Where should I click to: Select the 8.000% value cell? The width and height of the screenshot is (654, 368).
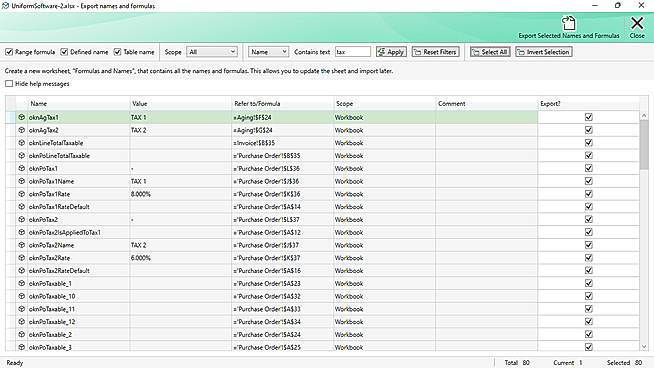click(x=181, y=194)
